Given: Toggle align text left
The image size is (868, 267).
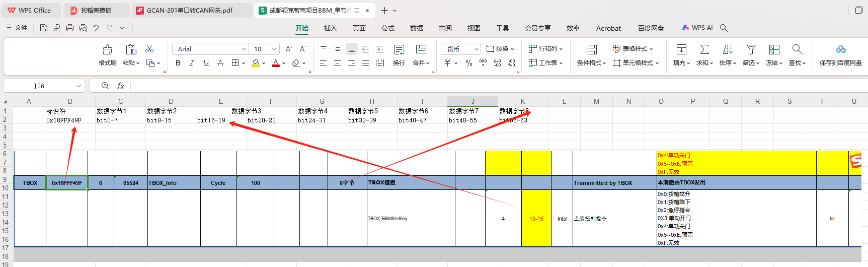Looking at the screenshot, I should click(x=323, y=63).
